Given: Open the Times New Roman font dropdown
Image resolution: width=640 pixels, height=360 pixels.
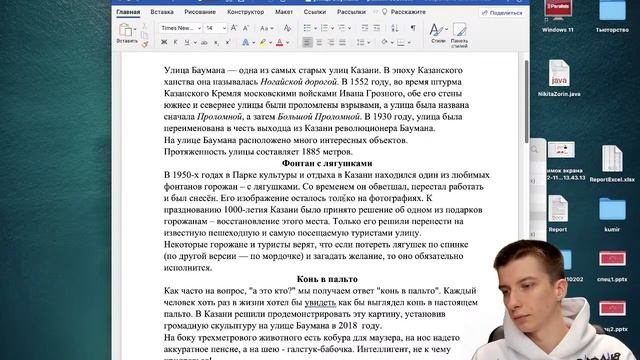Looking at the screenshot, I should [181, 28].
